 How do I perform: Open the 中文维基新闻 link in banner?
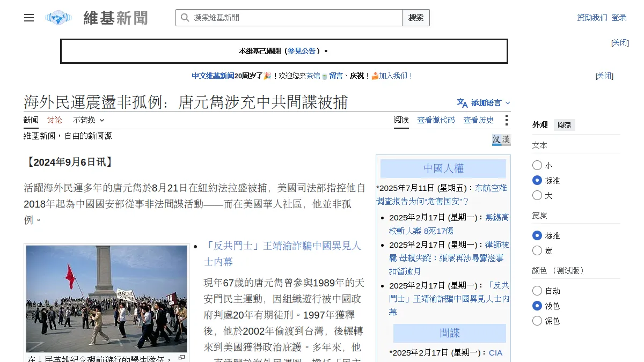(x=213, y=76)
